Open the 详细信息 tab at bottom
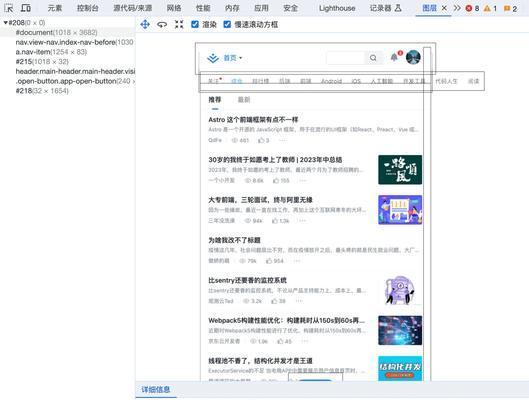 (156, 390)
